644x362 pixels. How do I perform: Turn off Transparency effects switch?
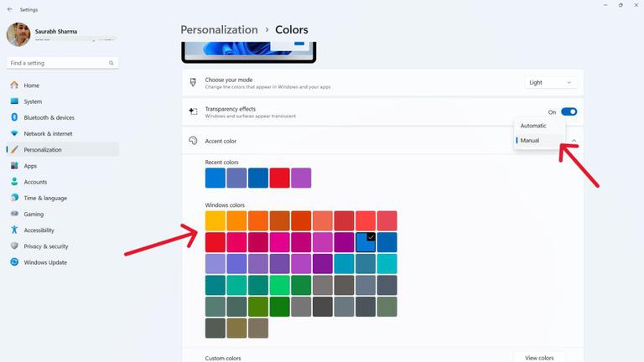click(569, 111)
